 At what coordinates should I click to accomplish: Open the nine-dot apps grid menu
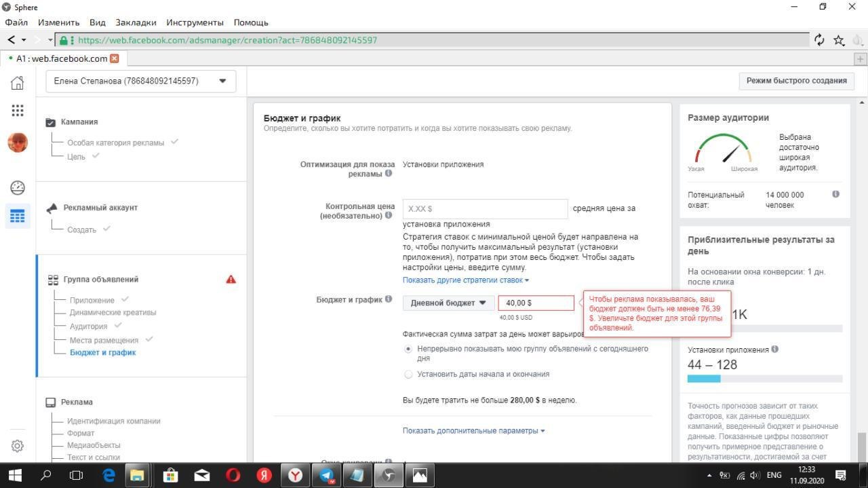[x=18, y=110]
